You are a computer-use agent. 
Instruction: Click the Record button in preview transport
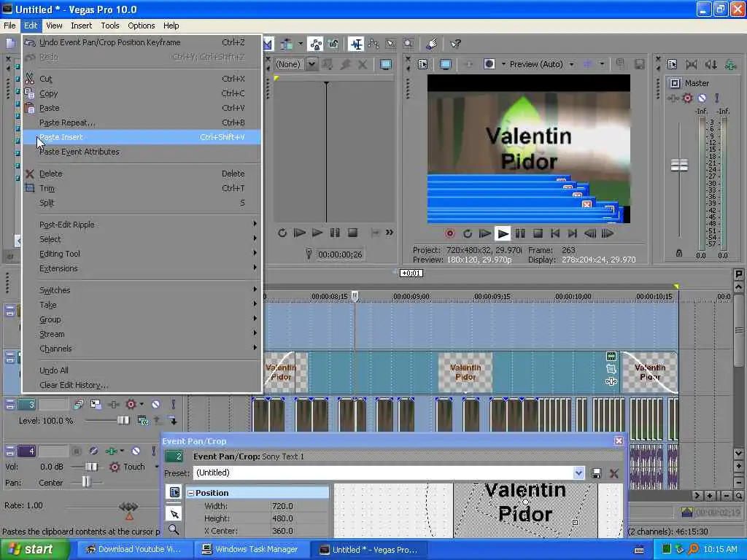(449, 233)
